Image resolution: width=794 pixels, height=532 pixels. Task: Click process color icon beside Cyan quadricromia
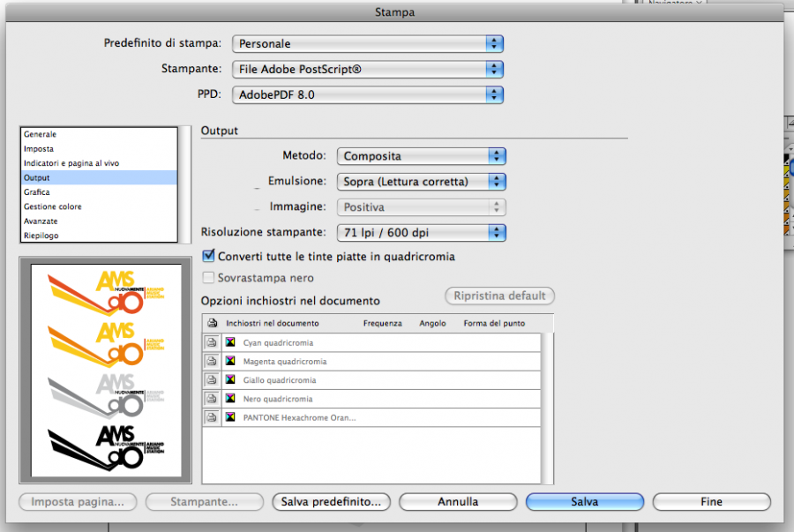230,342
